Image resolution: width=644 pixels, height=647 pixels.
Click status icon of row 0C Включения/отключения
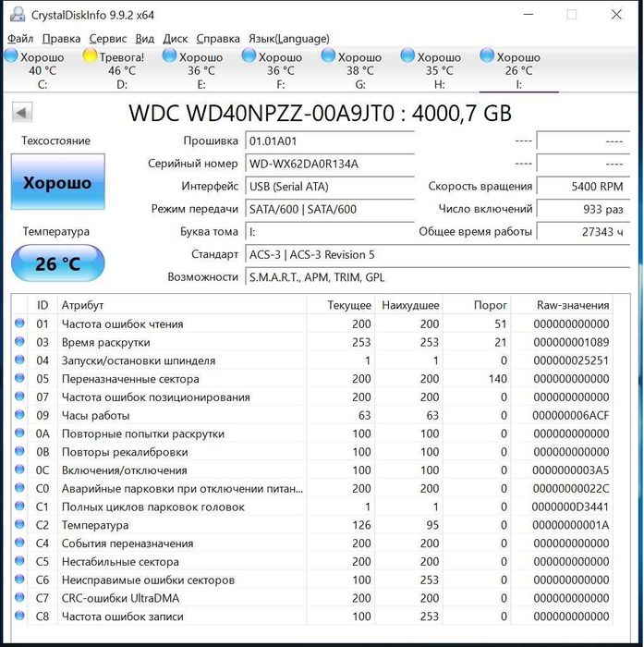coord(19,470)
